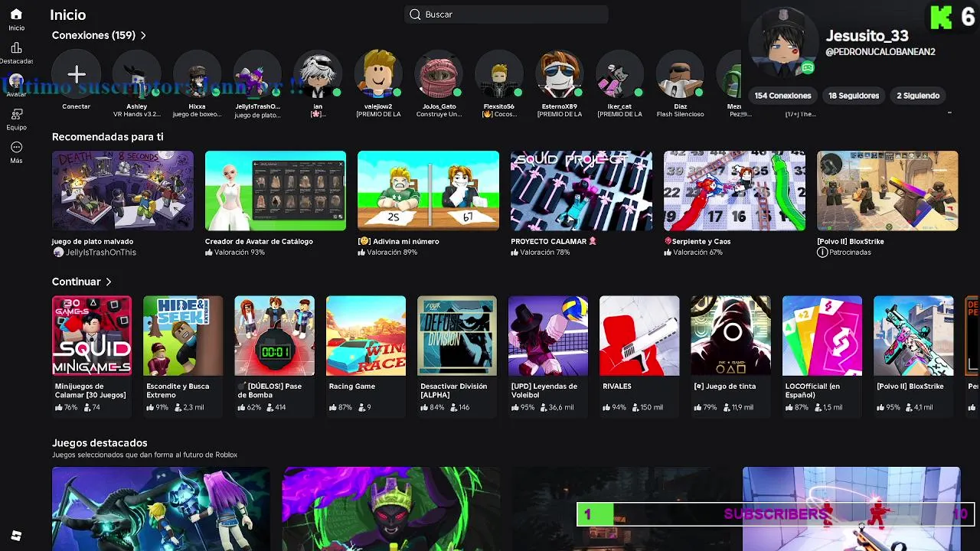Image resolution: width=980 pixels, height=551 pixels.
Task: Click the Patrocinadas info icon
Action: pos(822,252)
